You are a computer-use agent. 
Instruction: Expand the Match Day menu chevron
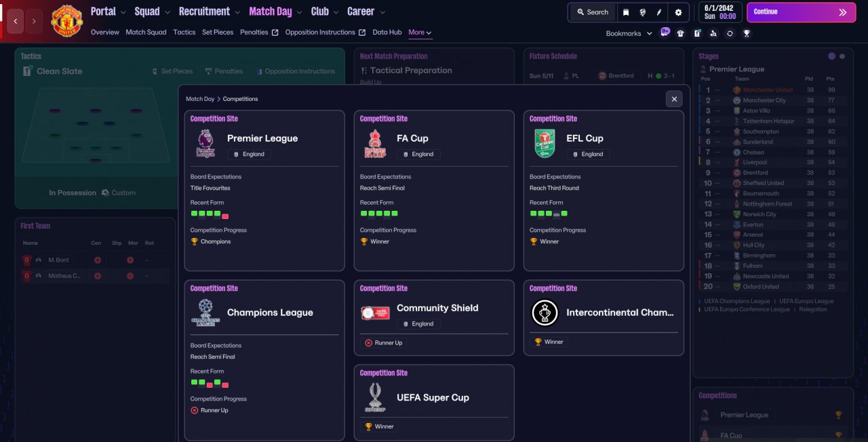[300, 12]
